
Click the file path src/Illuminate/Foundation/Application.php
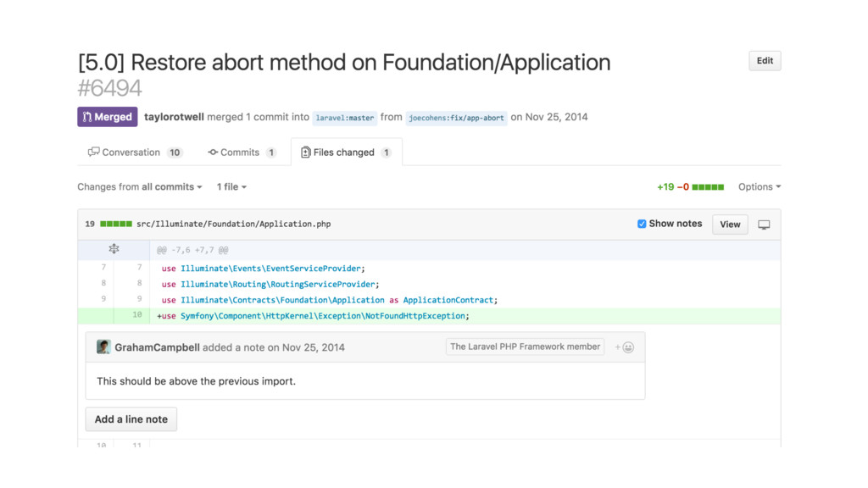[x=234, y=224]
